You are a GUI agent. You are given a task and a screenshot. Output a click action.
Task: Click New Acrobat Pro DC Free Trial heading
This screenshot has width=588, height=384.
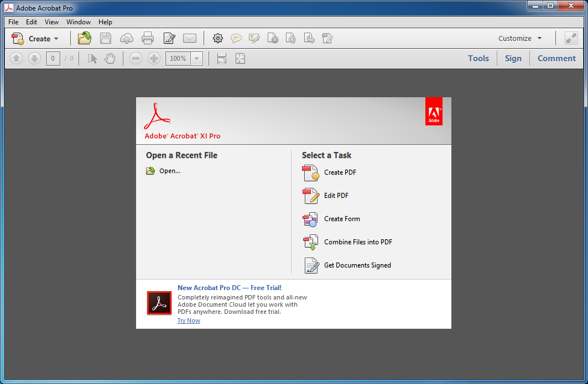pos(229,288)
